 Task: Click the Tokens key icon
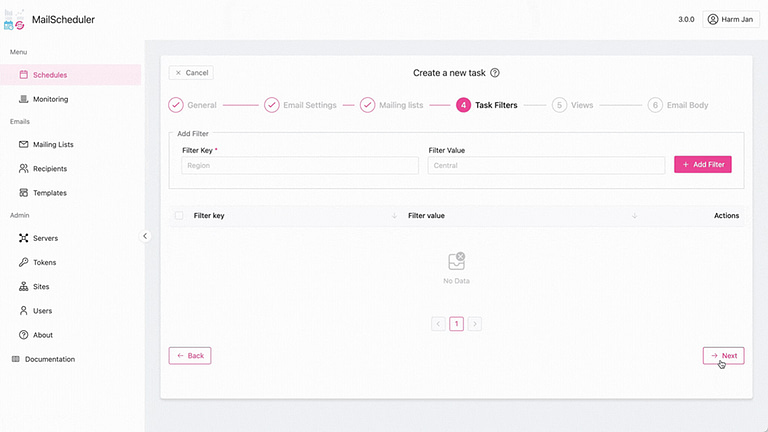(24, 262)
